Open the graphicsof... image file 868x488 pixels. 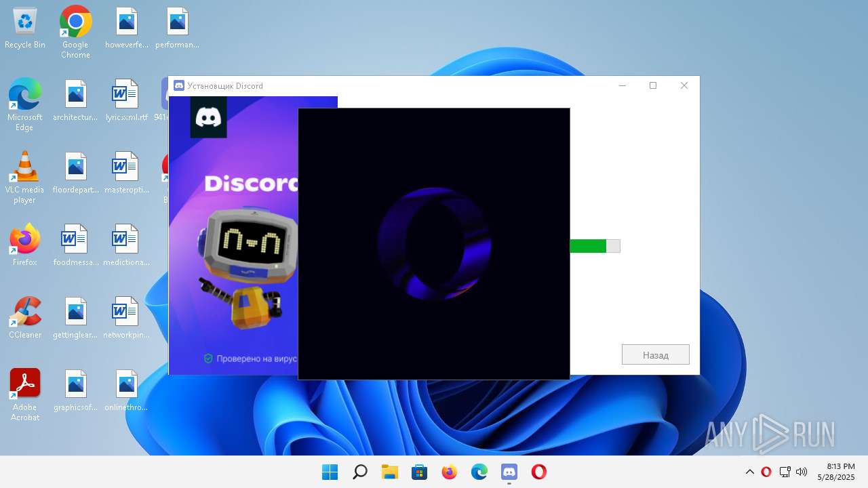click(75, 391)
